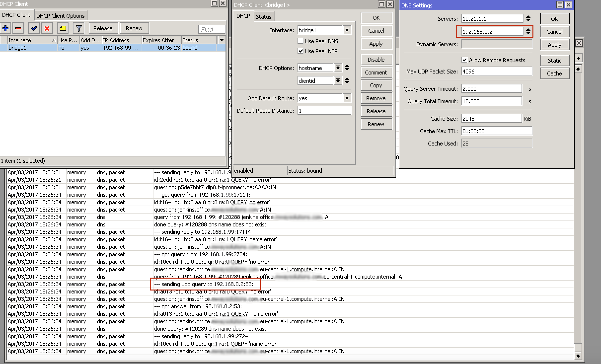
Task: Click the red minus remove icon
Action: pos(18,28)
